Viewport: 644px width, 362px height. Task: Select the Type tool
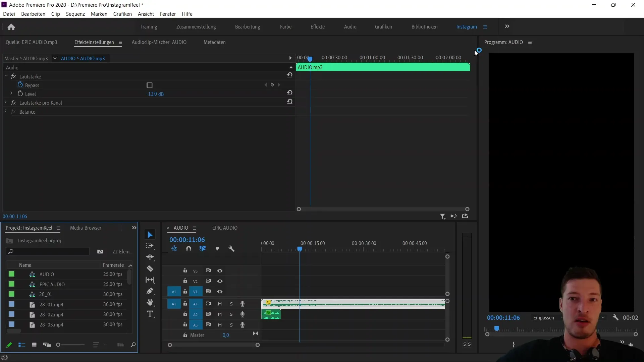150,314
